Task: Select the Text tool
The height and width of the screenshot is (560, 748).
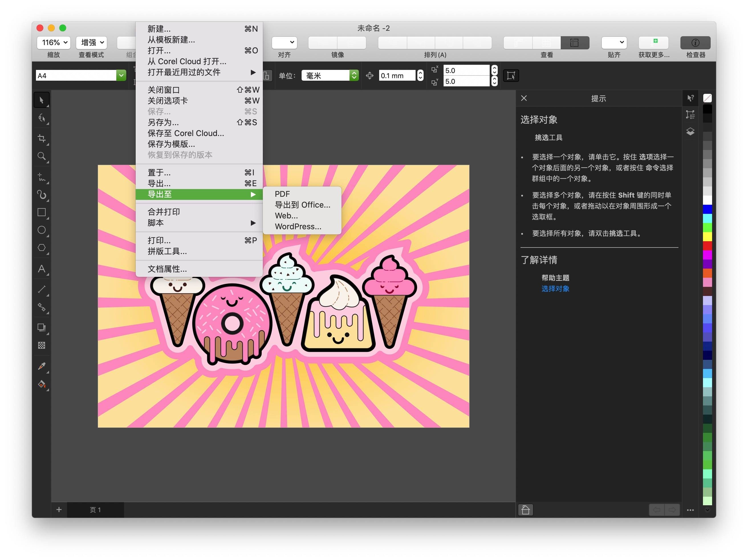Action: coord(42,269)
